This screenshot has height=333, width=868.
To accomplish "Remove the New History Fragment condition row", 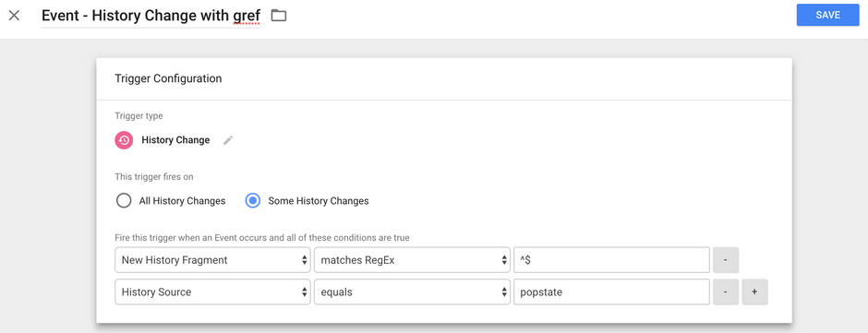I will tap(726, 260).
